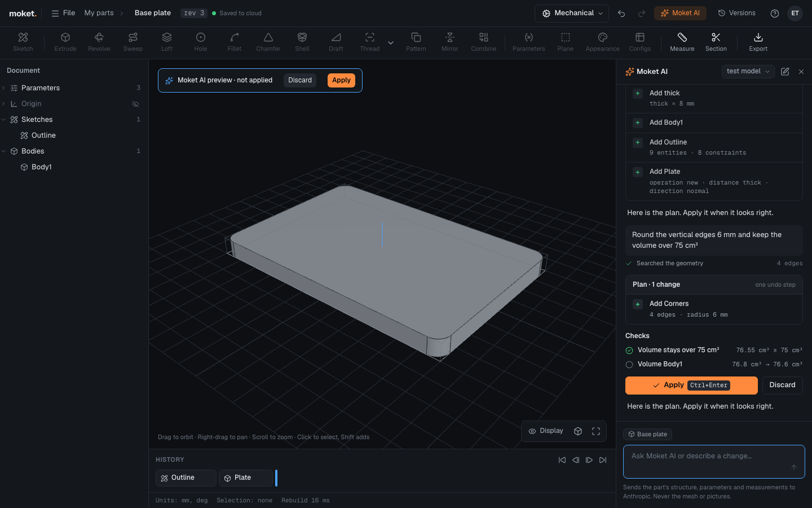Toggle the Volume stays over 75 cm³ check
This screenshot has height=508, width=812.
point(629,351)
